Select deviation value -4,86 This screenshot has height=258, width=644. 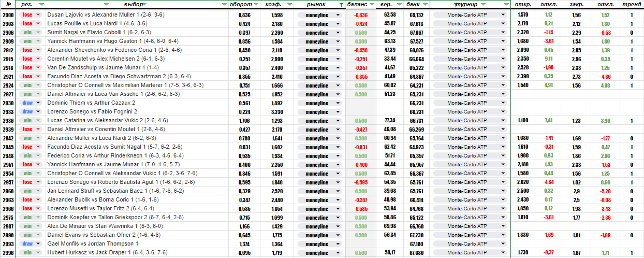[x=605, y=77]
